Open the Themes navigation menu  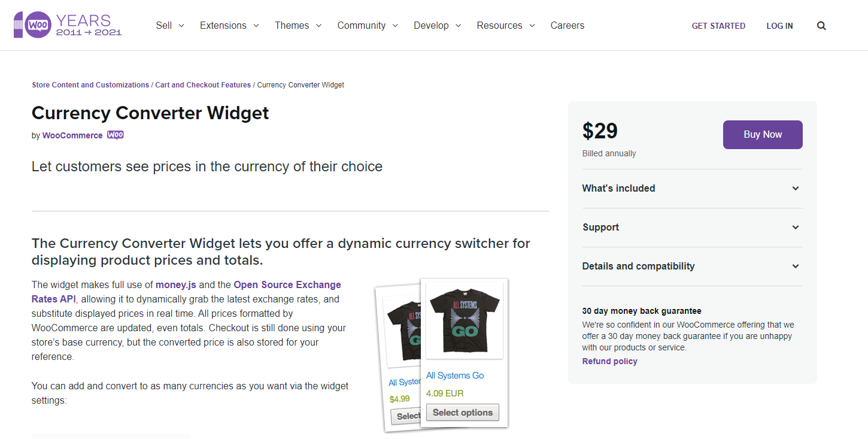298,25
